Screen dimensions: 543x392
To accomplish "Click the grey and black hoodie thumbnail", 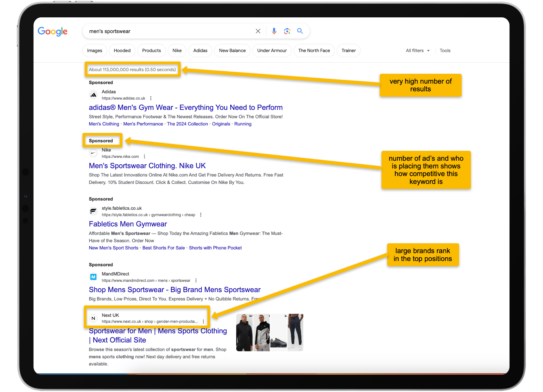I will click(x=262, y=333).
